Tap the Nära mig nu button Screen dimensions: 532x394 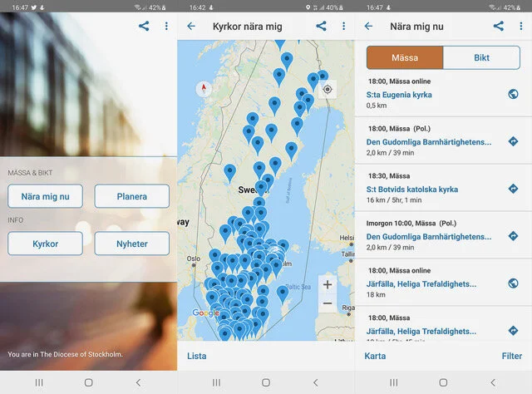(x=45, y=196)
